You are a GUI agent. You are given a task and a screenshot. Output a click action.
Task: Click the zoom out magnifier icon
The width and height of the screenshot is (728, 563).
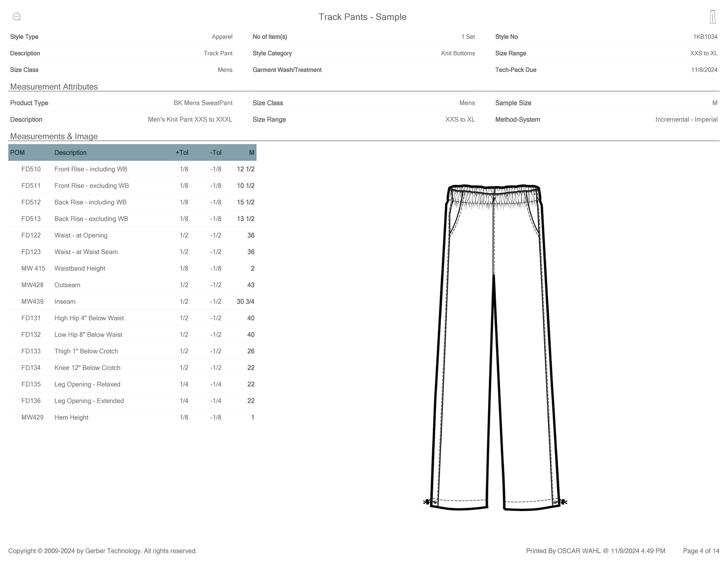point(17,17)
